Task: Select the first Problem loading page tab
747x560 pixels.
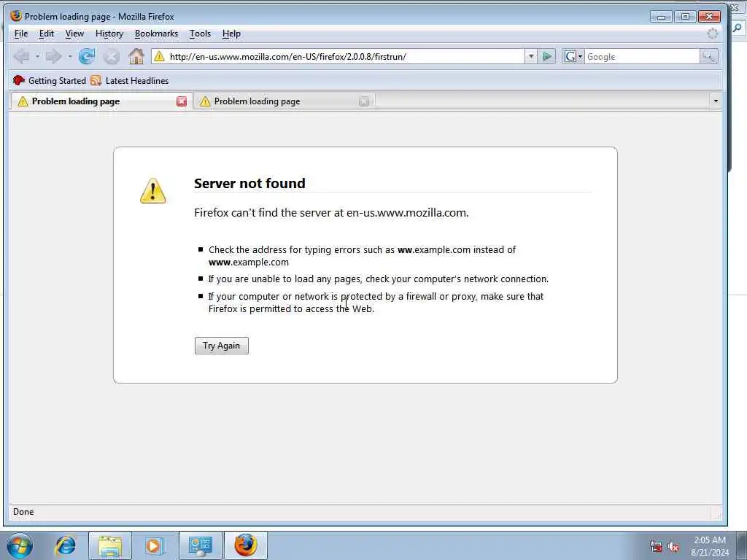Action: click(x=101, y=101)
